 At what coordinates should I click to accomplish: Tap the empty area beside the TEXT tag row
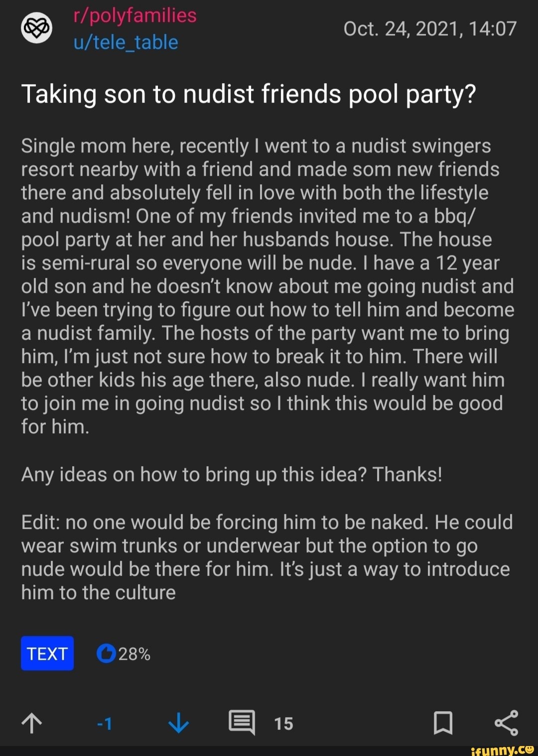[339, 653]
